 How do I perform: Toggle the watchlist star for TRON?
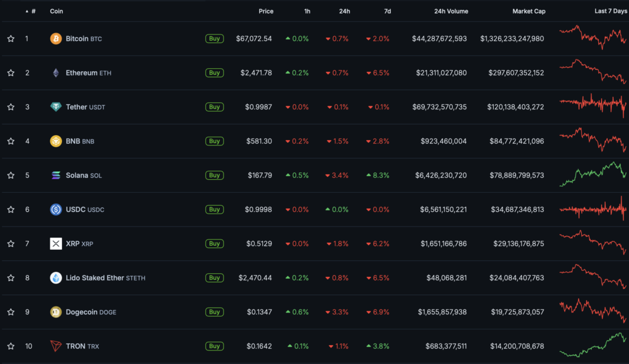[10, 346]
